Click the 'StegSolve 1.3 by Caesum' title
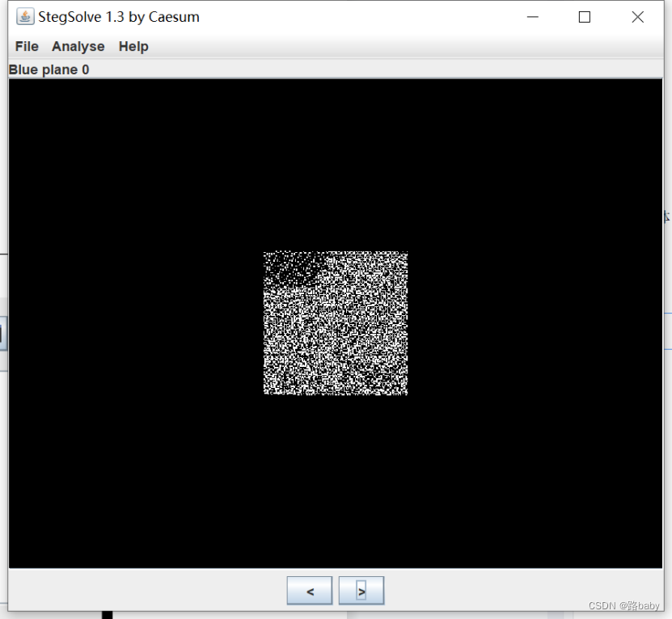 click(119, 17)
